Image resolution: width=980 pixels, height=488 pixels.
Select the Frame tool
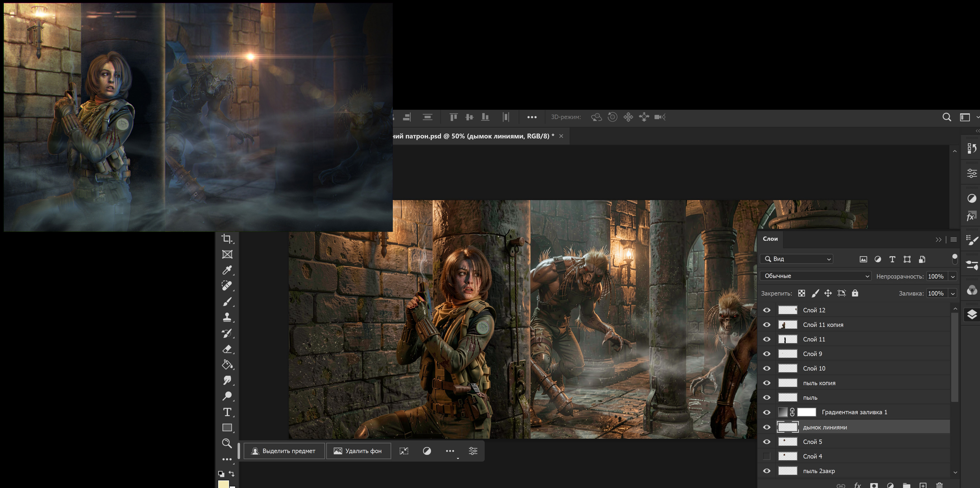point(227,254)
